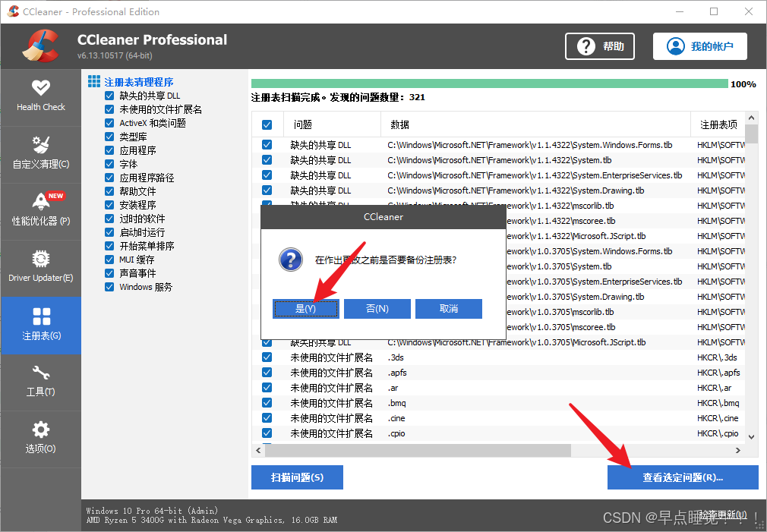Click the System.tlb v1.1.4322 path

point(500,160)
